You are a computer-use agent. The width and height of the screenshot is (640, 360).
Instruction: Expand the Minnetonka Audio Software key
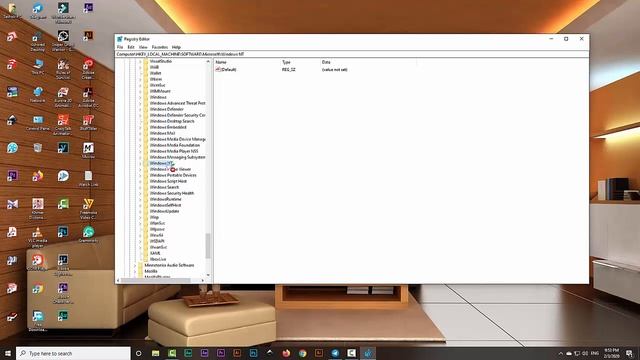(135, 265)
